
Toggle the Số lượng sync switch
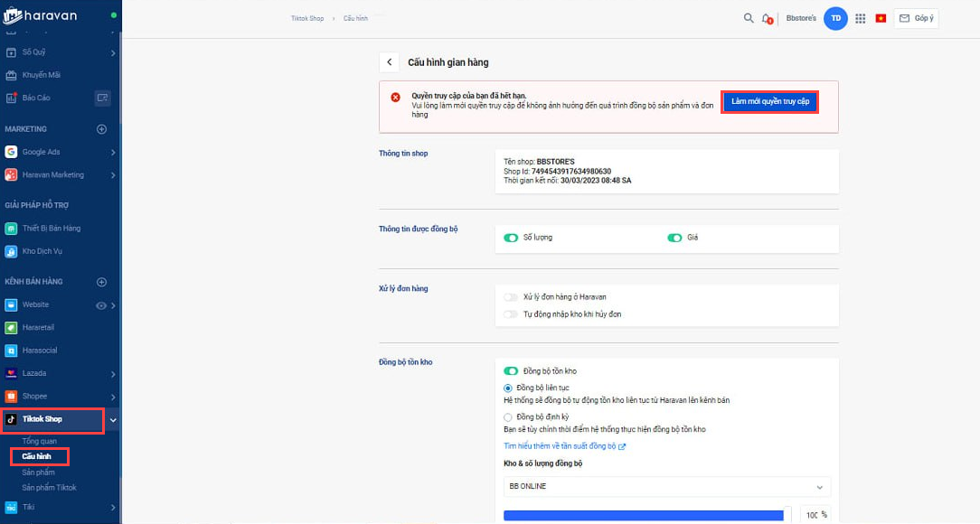511,238
